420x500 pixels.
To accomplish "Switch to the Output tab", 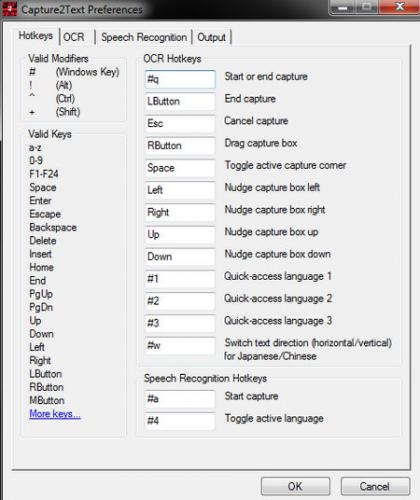I will (x=211, y=37).
